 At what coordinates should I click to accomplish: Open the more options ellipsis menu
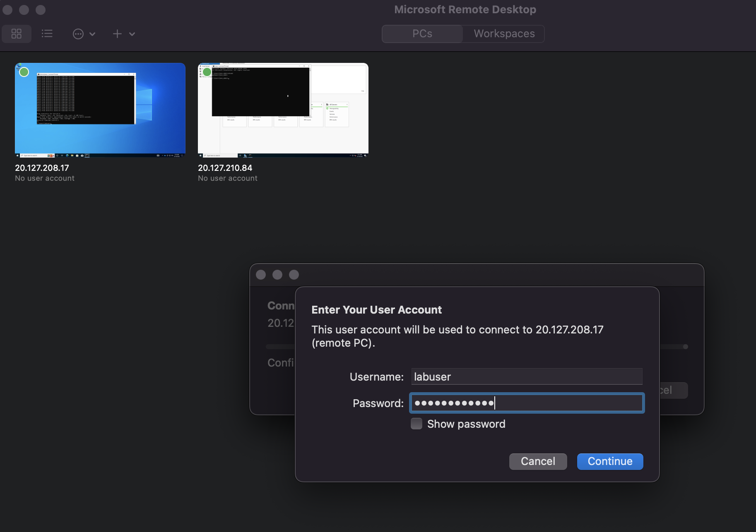(78, 34)
